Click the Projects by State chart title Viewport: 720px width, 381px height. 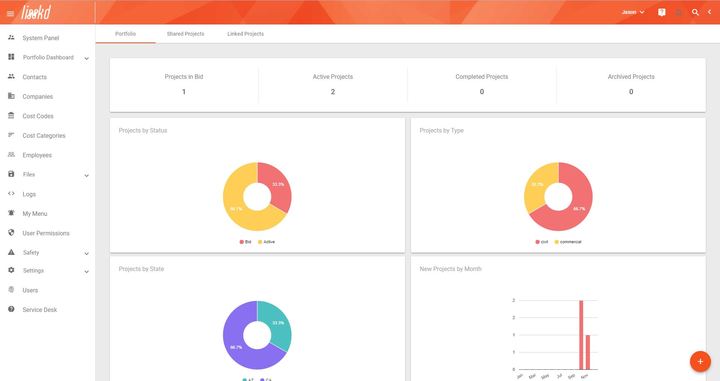click(x=141, y=269)
